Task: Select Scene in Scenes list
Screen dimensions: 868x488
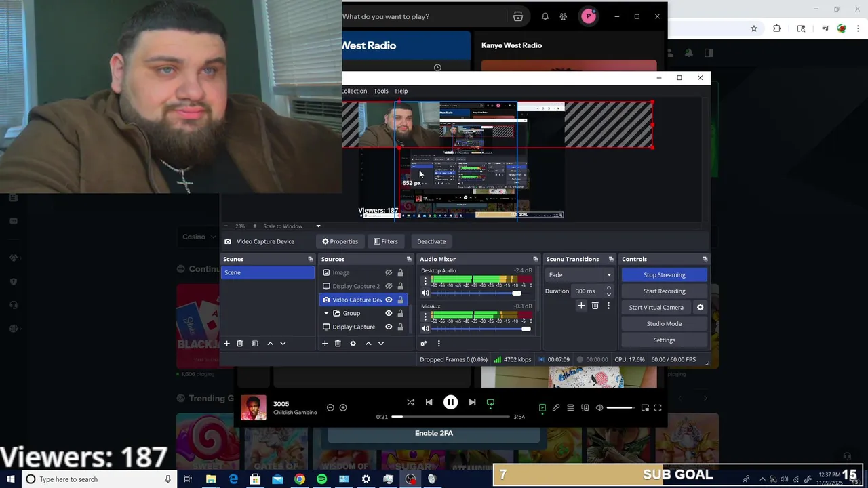Action: point(268,272)
